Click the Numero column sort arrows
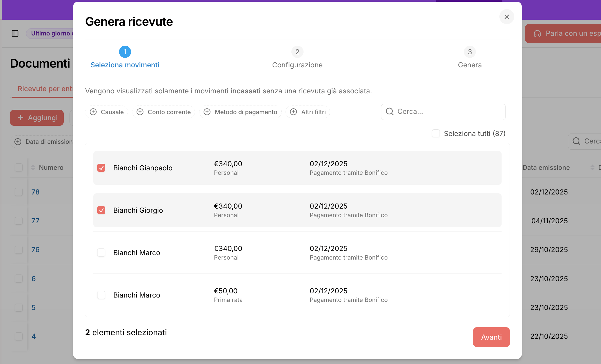Image resolution: width=601 pixels, height=364 pixels. [x=33, y=168]
